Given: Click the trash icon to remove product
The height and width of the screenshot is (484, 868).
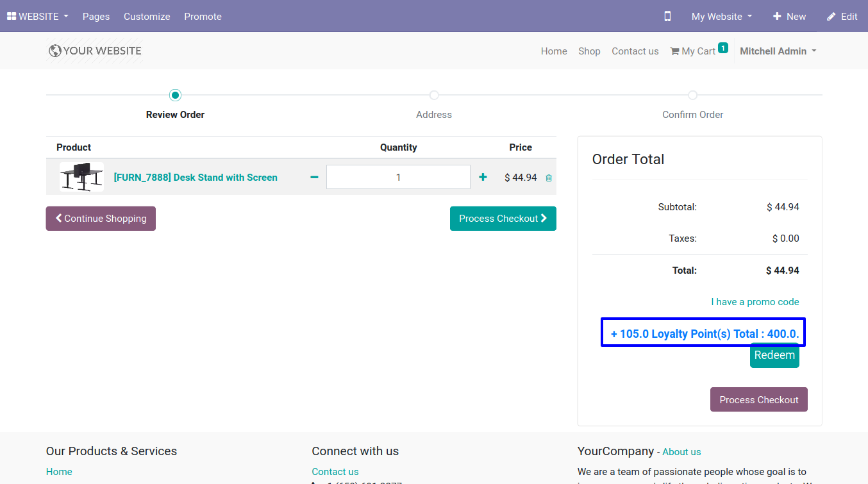Looking at the screenshot, I should click(x=549, y=178).
